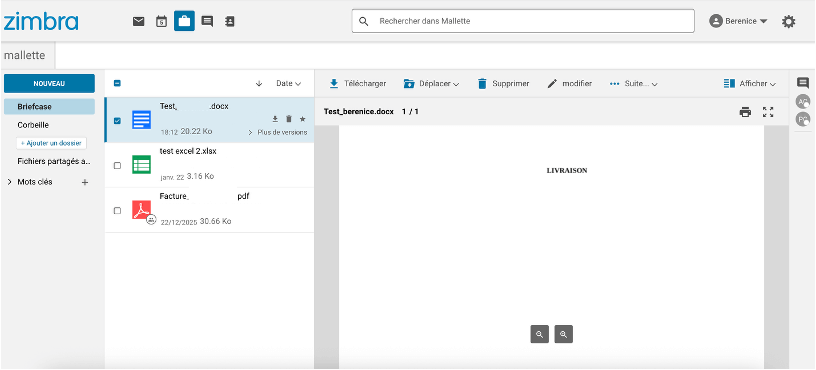816x370 pixels.
Task: Open the Chat app icon in top bar
Action: pyautogui.click(x=207, y=21)
